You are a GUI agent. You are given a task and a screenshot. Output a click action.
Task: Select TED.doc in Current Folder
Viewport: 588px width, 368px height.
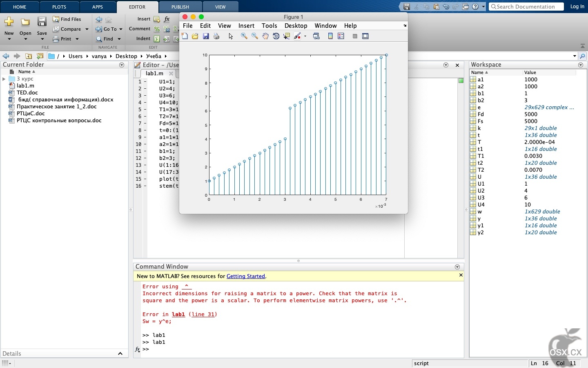point(27,93)
